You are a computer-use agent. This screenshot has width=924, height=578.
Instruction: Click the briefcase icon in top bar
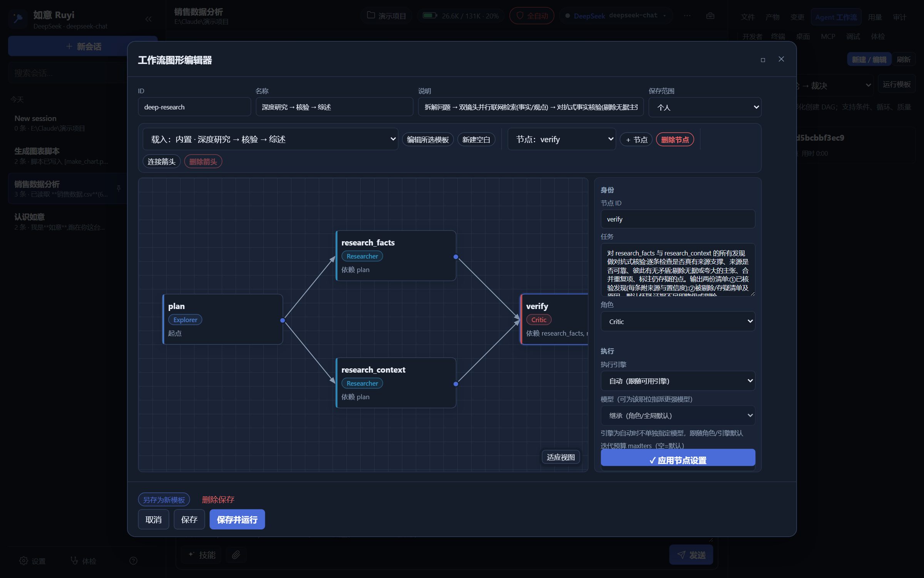(x=710, y=16)
